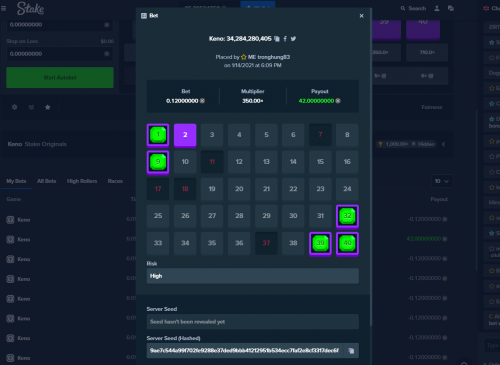
Task: Select Keno tile 11
Action: click(x=212, y=162)
